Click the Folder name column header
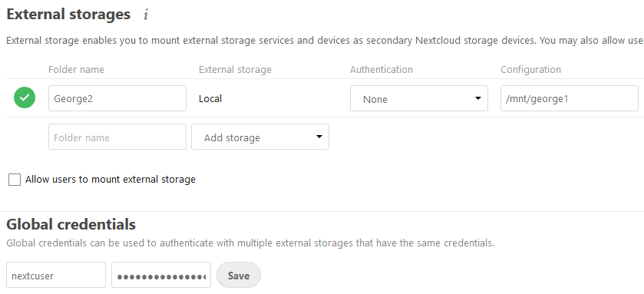This screenshot has height=294, width=644. pos(77,69)
